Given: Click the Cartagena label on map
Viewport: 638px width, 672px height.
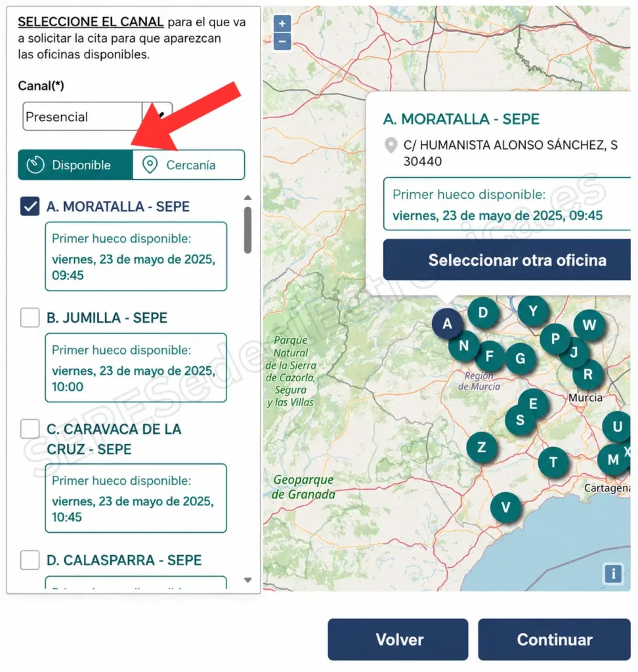Looking at the screenshot, I should tap(607, 488).
